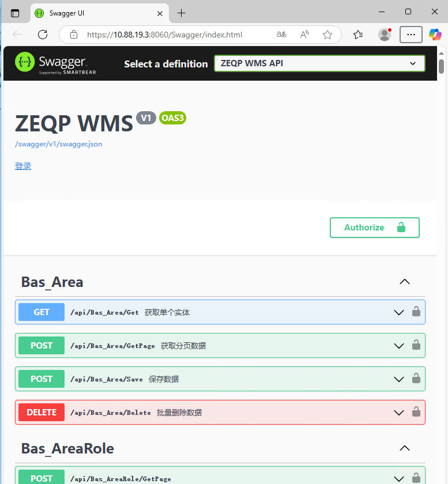The image size is (448, 484).
Task: Collapse the Bas_Area section
Action: click(x=405, y=282)
